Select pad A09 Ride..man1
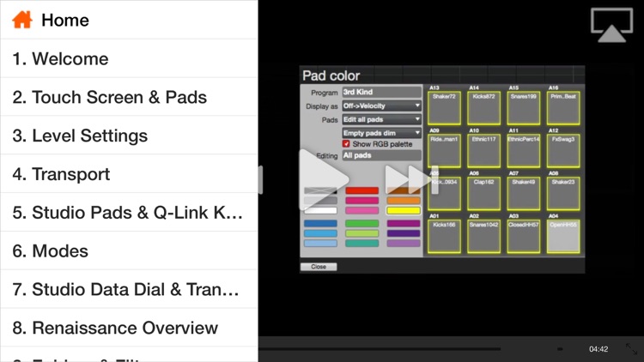The height and width of the screenshot is (362, 644). click(x=444, y=151)
